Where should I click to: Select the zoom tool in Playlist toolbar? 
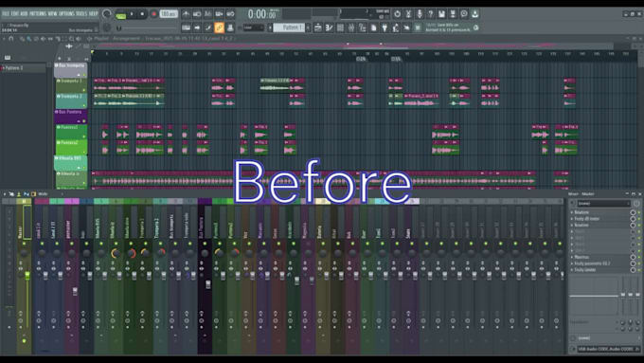pos(71,39)
